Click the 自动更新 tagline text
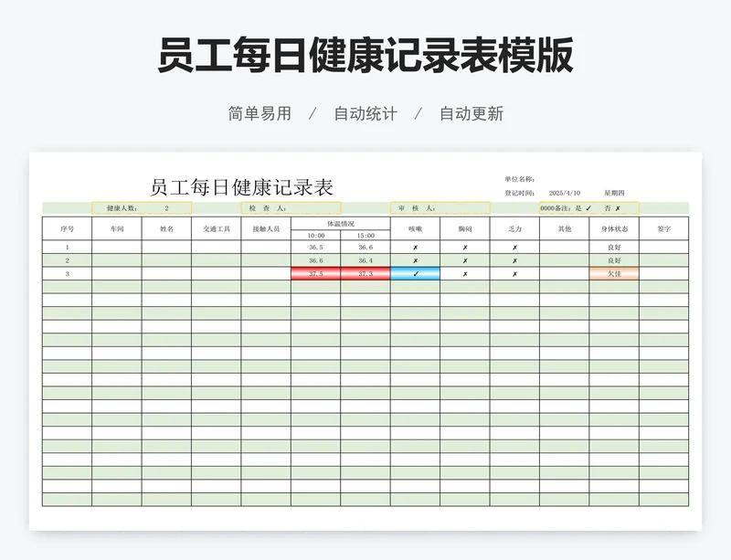 (471, 114)
